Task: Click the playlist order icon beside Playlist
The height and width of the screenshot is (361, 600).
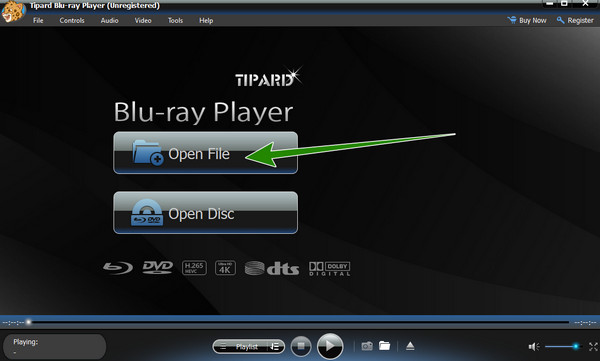Action: click(x=275, y=347)
